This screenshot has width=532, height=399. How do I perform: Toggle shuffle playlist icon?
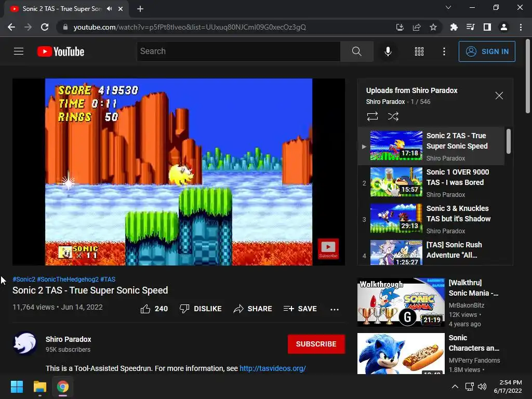click(x=393, y=116)
